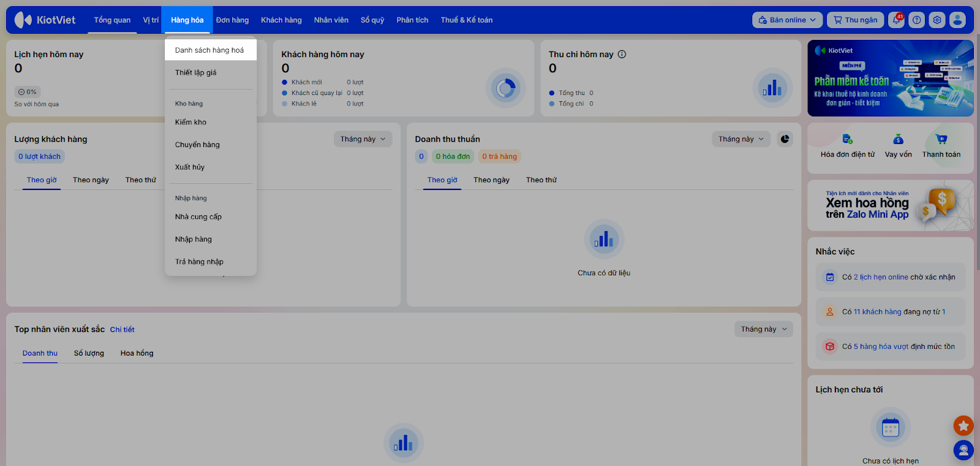This screenshot has width=980, height=466.
Task: Open the blue support chat floating button
Action: click(x=963, y=451)
